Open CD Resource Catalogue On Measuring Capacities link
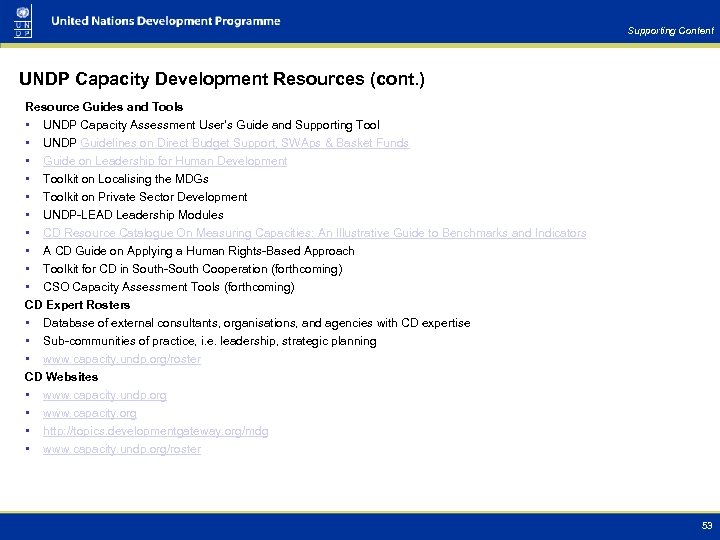The image size is (720, 540). (315, 233)
